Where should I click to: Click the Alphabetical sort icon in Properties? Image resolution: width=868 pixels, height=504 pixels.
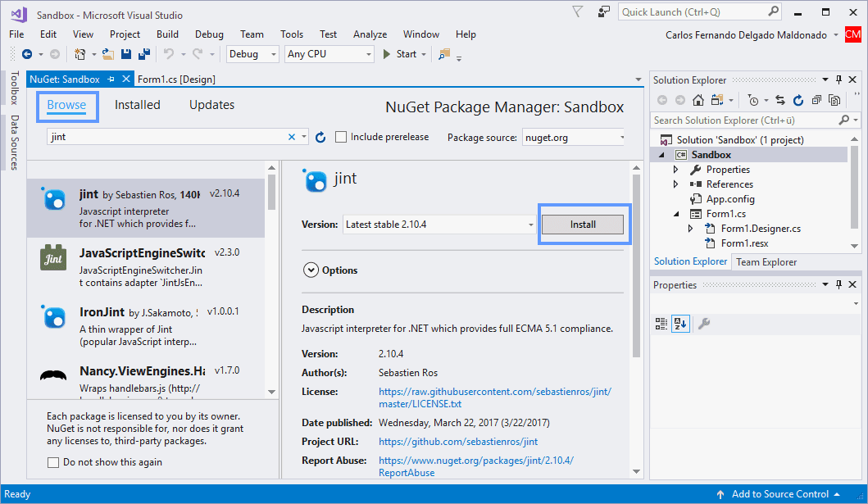(x=680, y=324)
